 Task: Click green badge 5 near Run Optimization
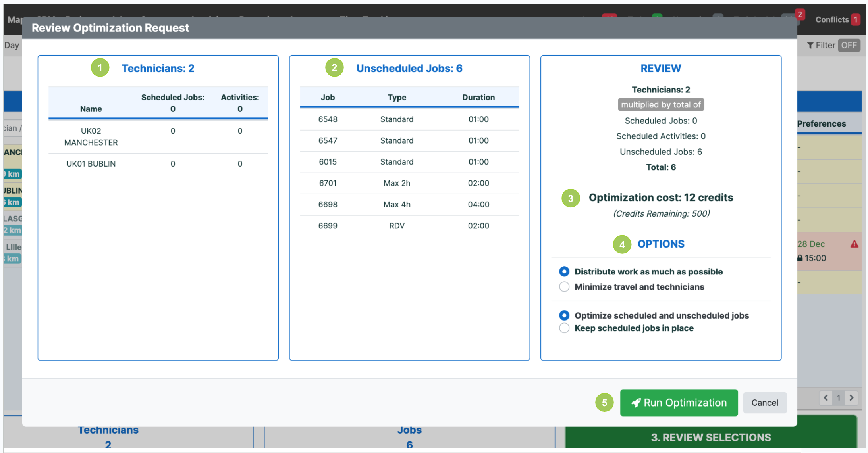point(604,403)
